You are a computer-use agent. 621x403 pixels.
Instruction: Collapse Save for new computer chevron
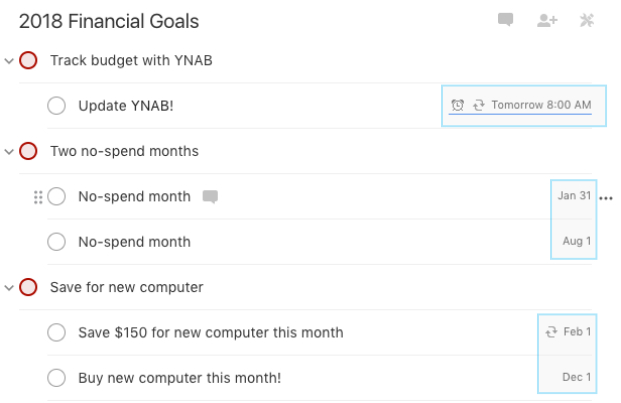9,288
